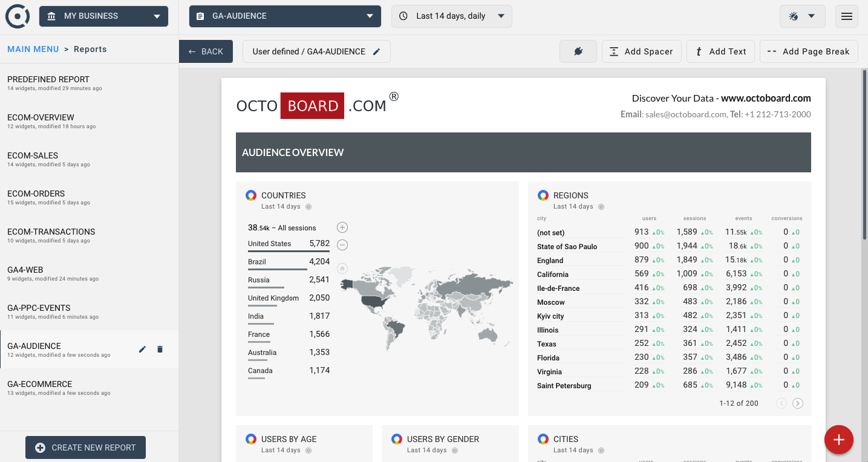Select India row in countries list
This screenshot has height=462, width=868.
[x=289, y=316]
